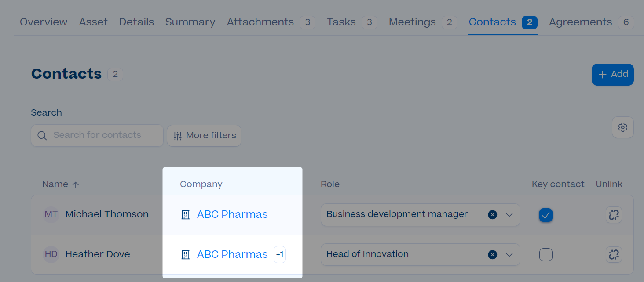Click building icon in Heather Dove's row
Screen dimensions: 644x282
(x=186, y=254)
